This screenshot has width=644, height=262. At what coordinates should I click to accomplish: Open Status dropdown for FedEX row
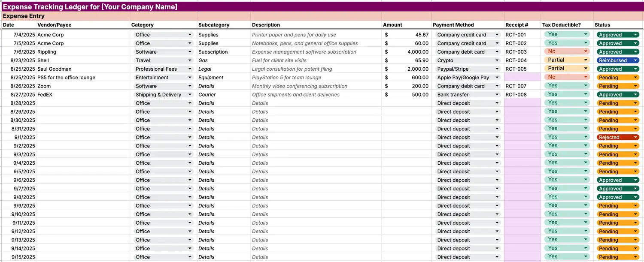point(618,95)
